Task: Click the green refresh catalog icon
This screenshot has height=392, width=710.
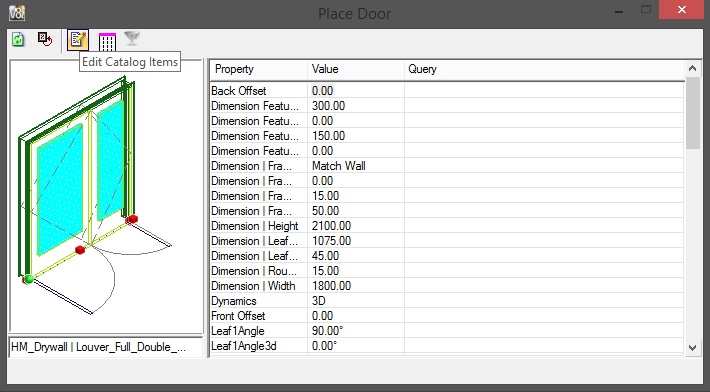Action: [x=18, y=39]
